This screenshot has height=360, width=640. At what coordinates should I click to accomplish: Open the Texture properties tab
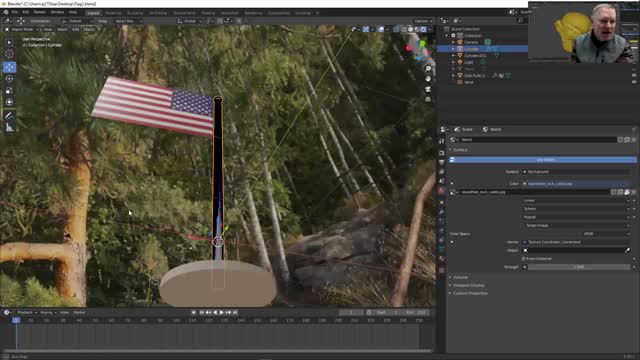[442, 270]
